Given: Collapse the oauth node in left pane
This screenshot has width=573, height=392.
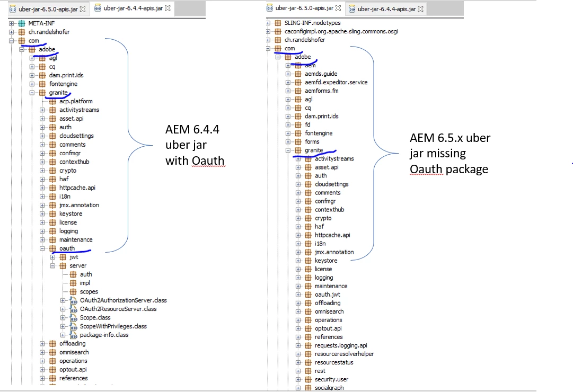Looking at the screenshot, I should click(42, 248).
